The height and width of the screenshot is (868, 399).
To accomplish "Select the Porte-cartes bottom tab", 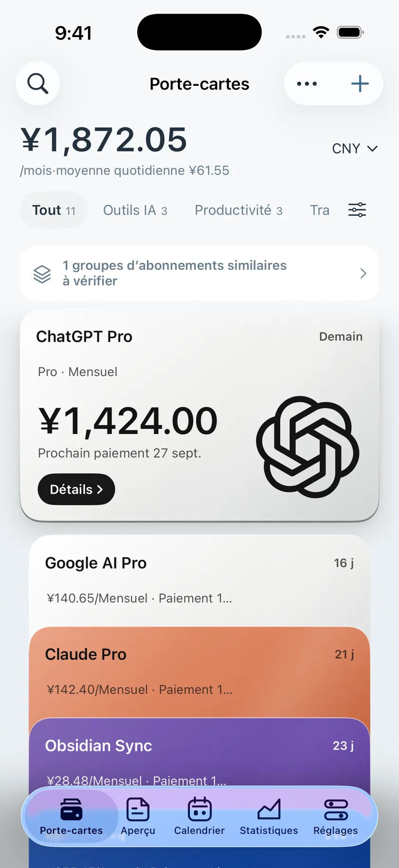I will (71, 816).
